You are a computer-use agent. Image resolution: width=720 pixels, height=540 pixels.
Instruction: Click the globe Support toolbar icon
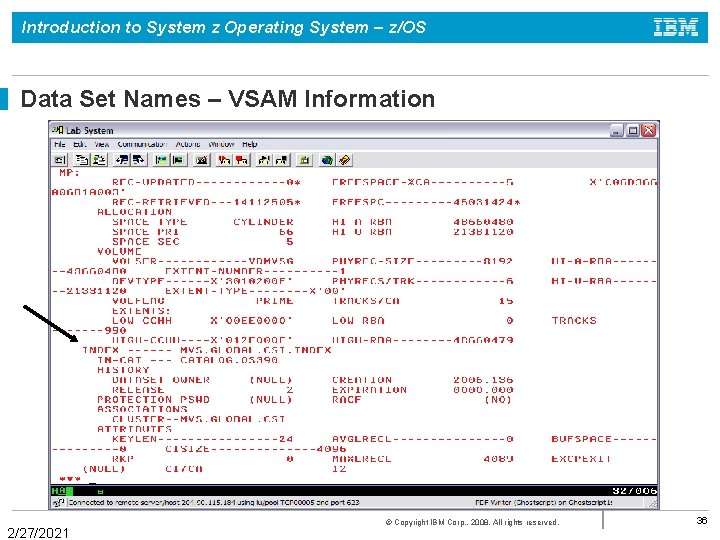pos(327,160)
